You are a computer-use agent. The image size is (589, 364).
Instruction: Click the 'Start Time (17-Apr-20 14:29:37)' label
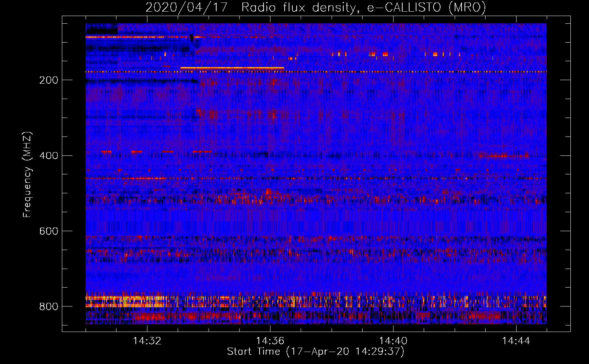316,352
